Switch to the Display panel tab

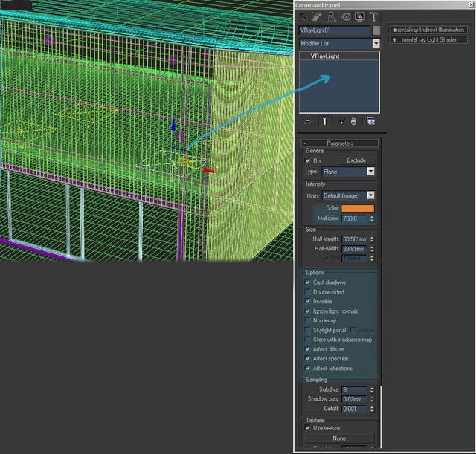[359, 16]
